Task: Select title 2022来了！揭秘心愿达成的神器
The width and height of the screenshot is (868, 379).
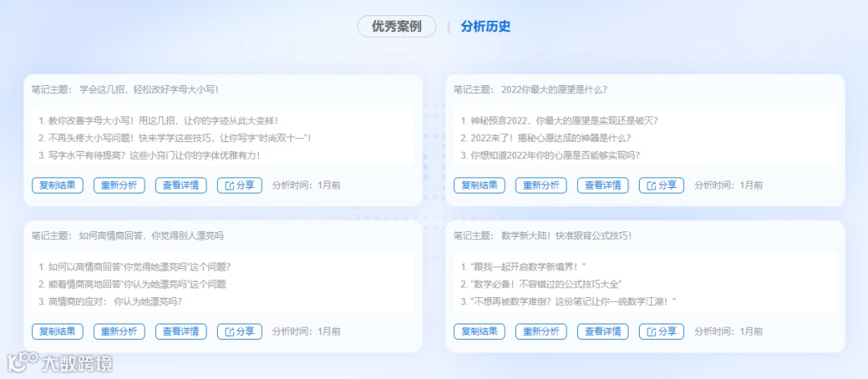Action: (x=546, y=138)
